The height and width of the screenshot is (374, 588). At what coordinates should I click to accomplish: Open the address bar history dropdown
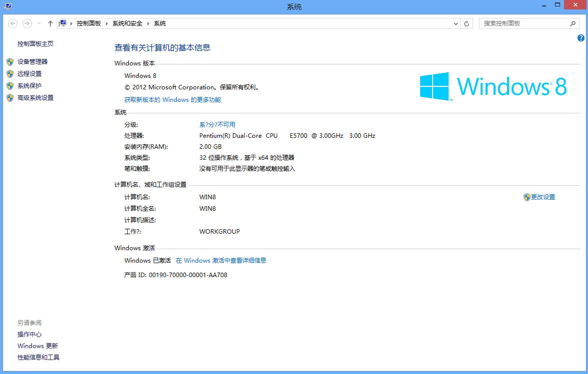[456, 23]
